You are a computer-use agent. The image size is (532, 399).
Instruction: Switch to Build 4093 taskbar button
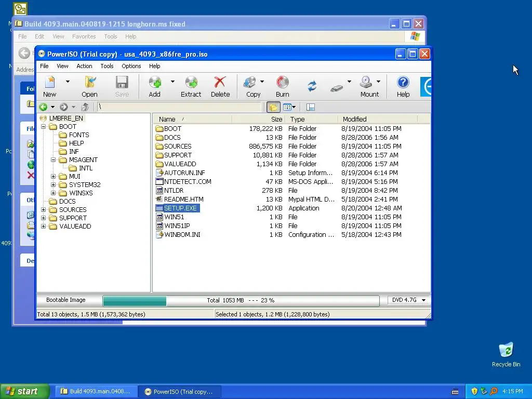coord(96,392)
